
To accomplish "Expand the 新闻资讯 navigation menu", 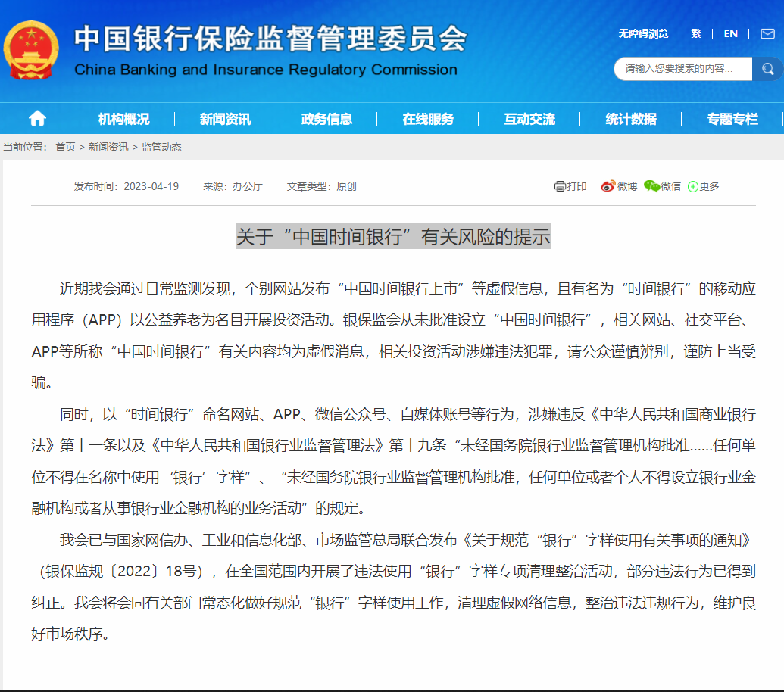I will point(225,119).
